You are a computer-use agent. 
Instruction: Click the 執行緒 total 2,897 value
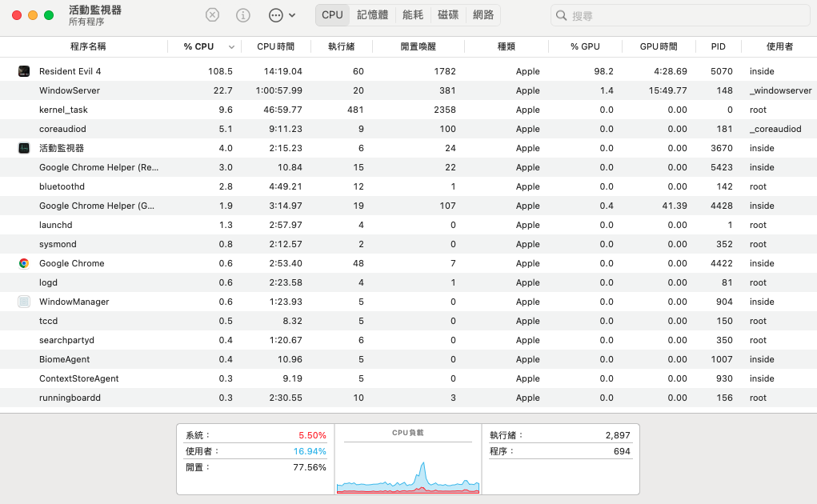(x=618, y=435)
